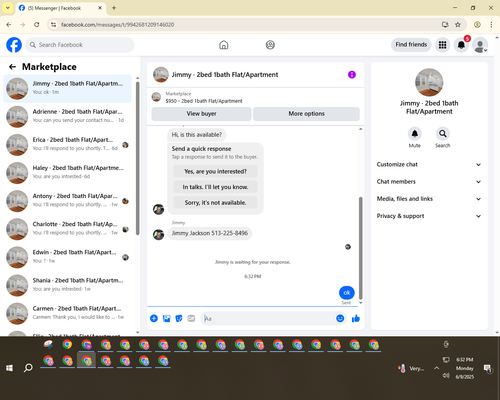Open the Home icon in top navigation

point(224,45)
